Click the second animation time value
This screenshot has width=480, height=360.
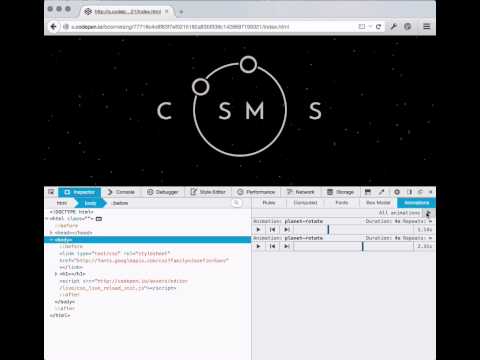click(425, 246)
